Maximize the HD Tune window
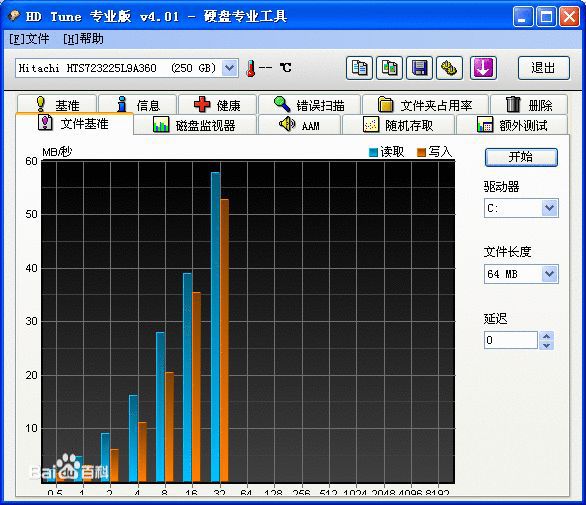The width and height of the screenshot is (586, 505). [x=546, y=17]
